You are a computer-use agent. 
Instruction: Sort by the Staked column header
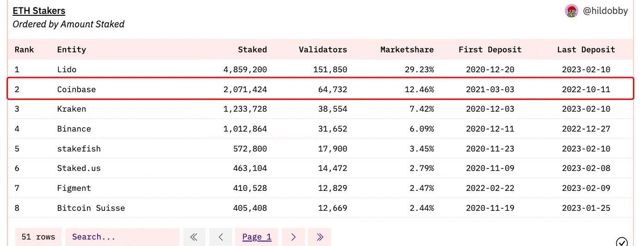(x=252, y=50)
